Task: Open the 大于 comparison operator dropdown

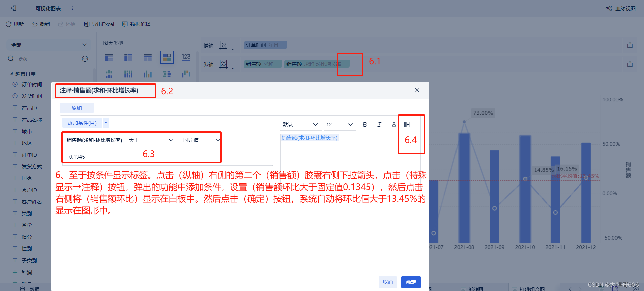Action: click(151, 140)
